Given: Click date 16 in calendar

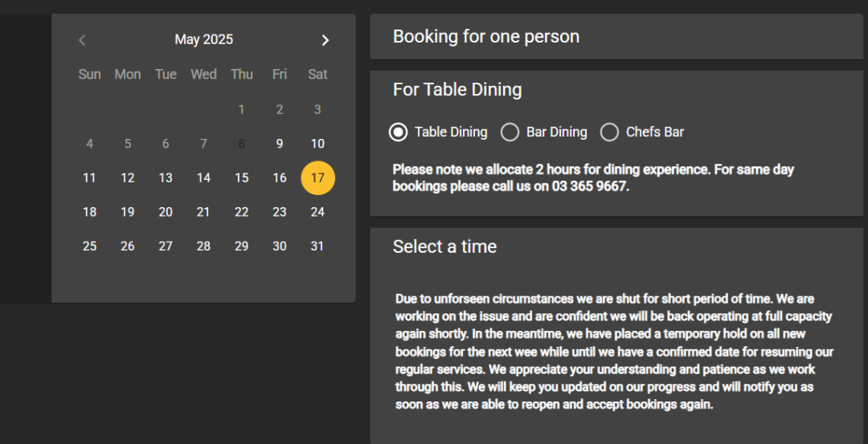Looking at the screenshot, I should tap(280, 178).
